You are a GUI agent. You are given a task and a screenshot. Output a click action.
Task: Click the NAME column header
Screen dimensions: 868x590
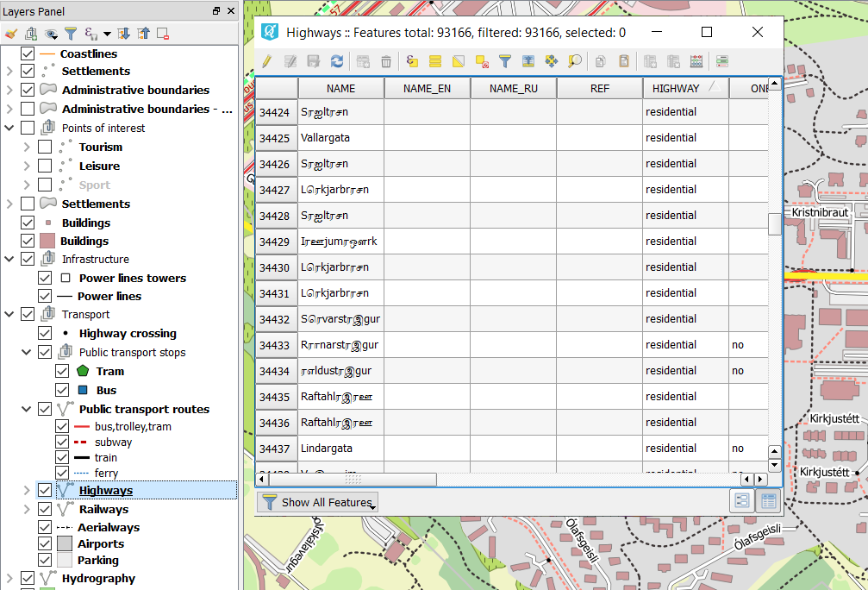point(340,88)
